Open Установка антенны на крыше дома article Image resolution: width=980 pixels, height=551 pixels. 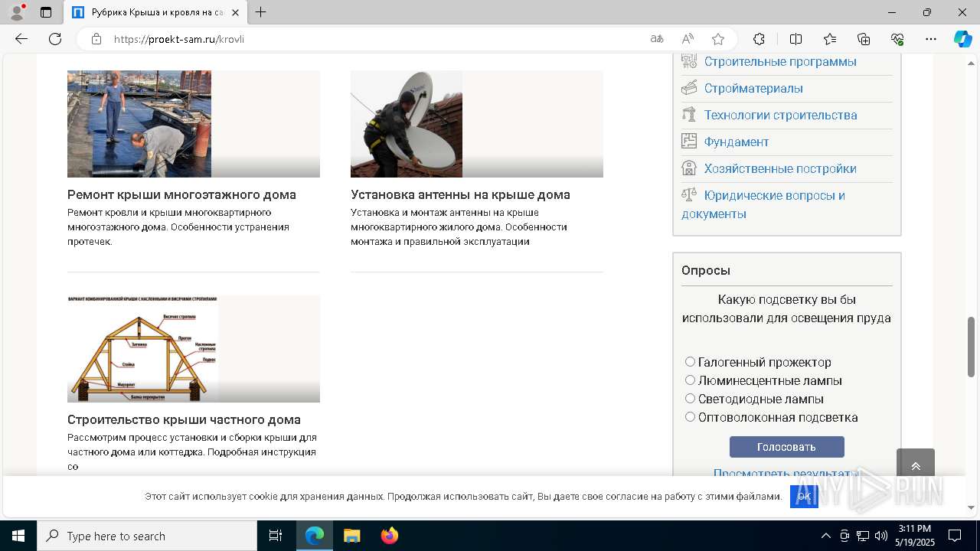[x=460, y=194]
